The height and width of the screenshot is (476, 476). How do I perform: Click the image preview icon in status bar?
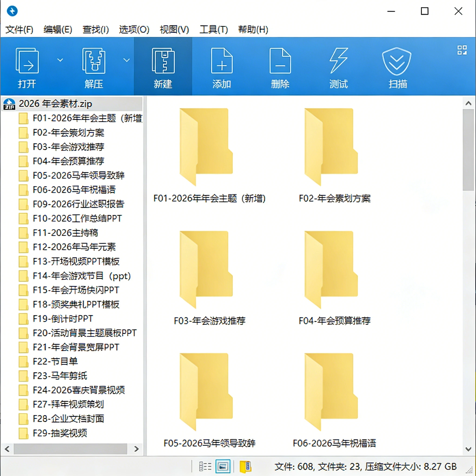(x=222, y=466)
